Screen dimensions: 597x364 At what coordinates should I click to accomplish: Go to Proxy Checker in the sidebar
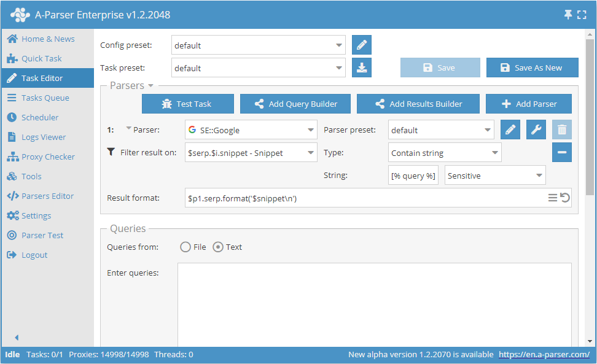pos(48,157)
